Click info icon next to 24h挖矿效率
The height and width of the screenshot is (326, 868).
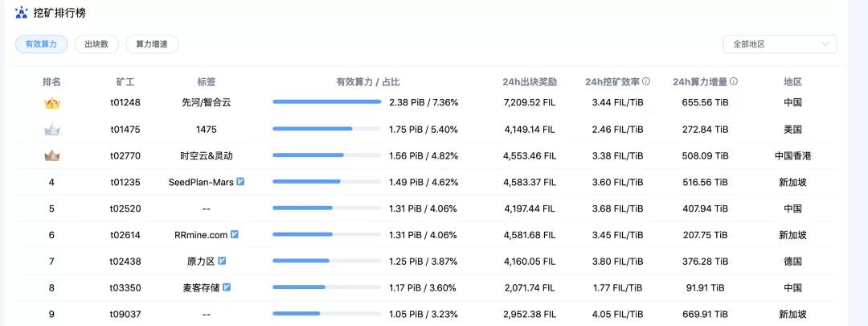(x=646, y=81)
